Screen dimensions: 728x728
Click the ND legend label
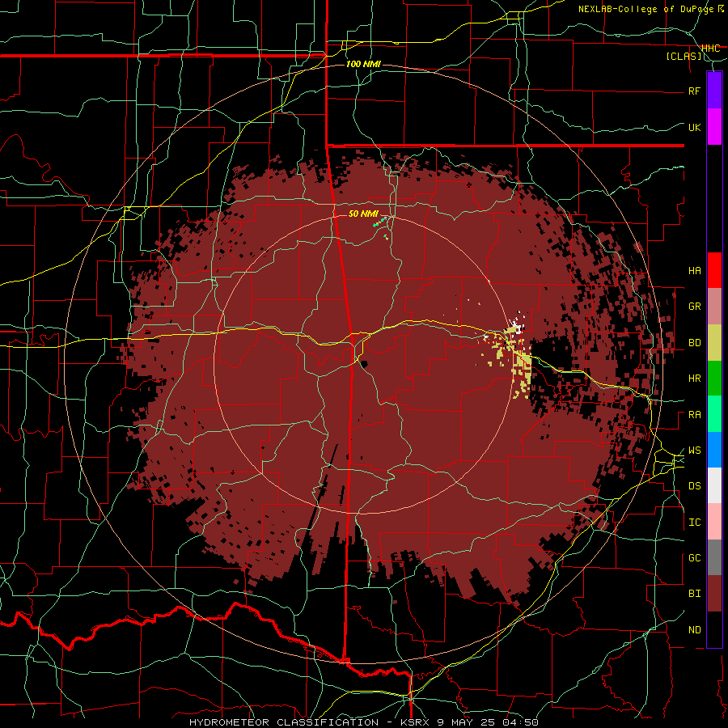tap(694, 630)
